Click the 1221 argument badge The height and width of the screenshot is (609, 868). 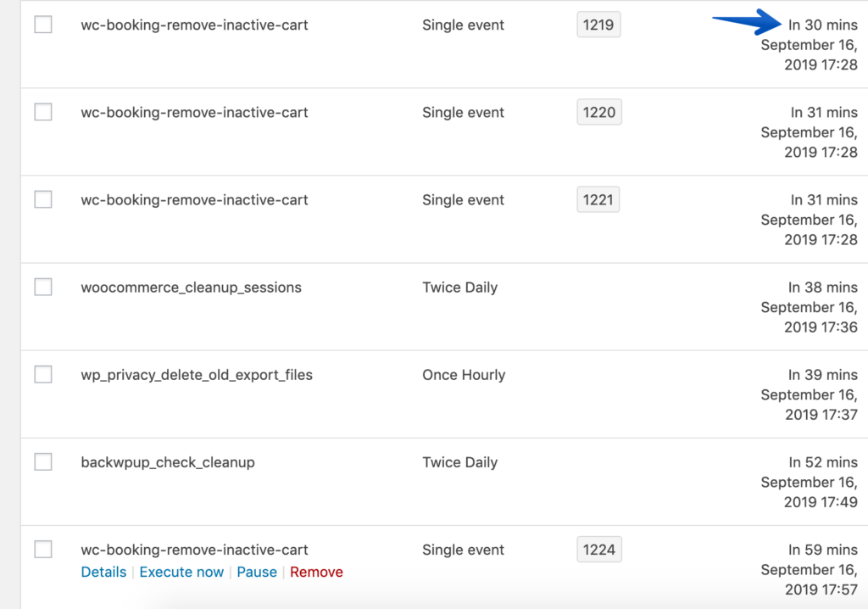tap(598, 200)
